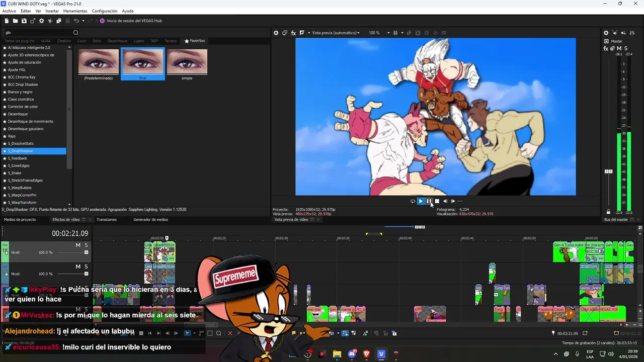Stop the preview playback
The image size is (644, 362).
point(437,201)
